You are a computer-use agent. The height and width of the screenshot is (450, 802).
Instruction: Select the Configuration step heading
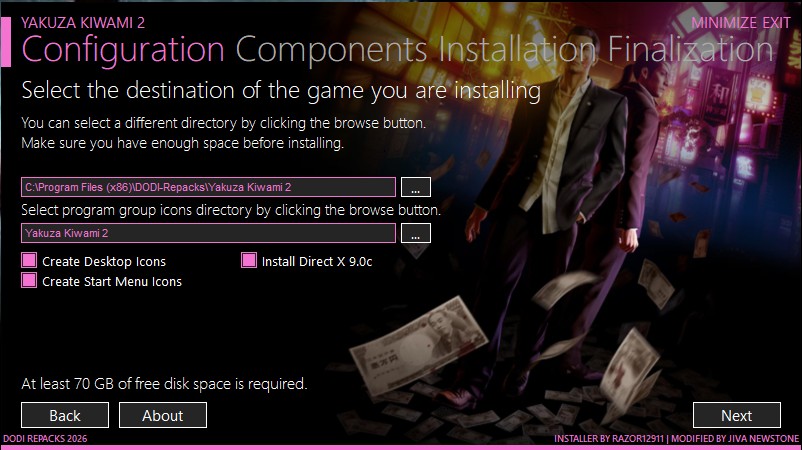(x=123, y=50)
